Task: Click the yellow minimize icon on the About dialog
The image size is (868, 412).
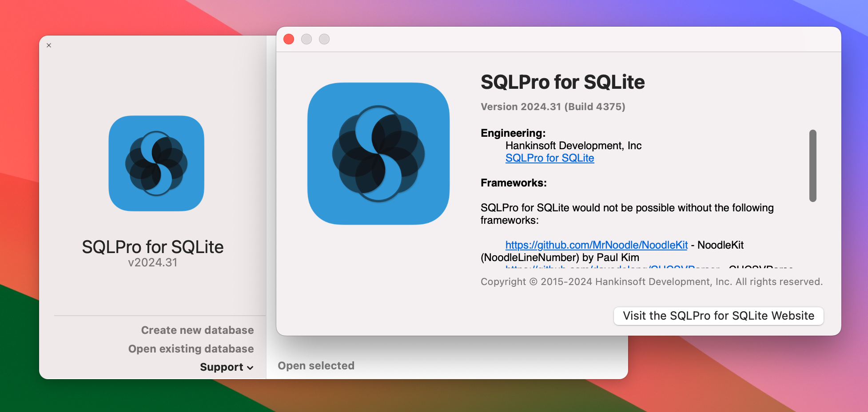Action: coord(307,39)
